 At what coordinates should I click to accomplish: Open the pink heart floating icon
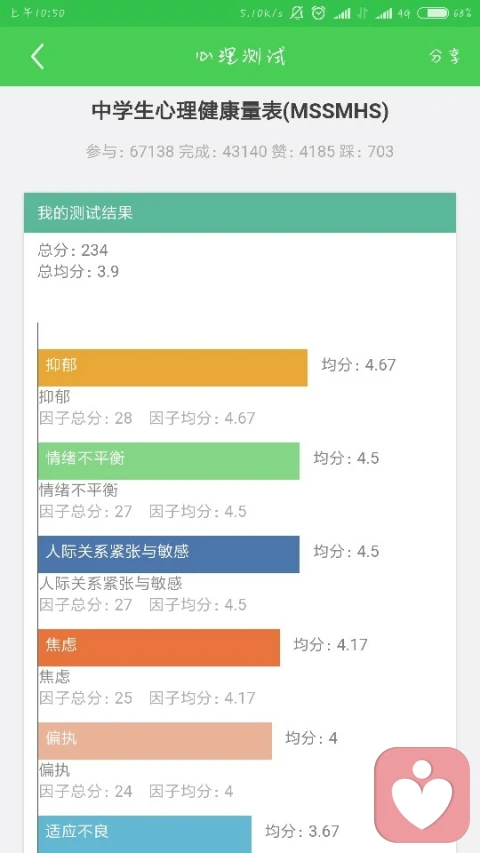[x=422, y=795]
